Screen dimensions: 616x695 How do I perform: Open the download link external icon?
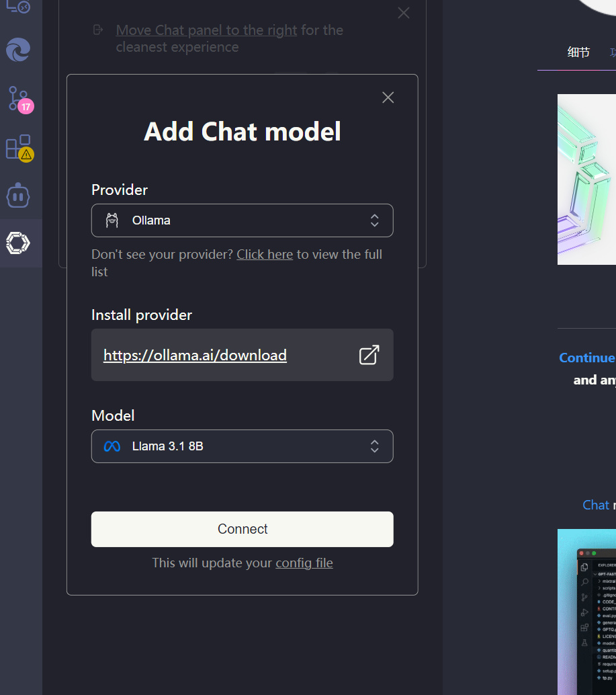click(x=369, y=355)
